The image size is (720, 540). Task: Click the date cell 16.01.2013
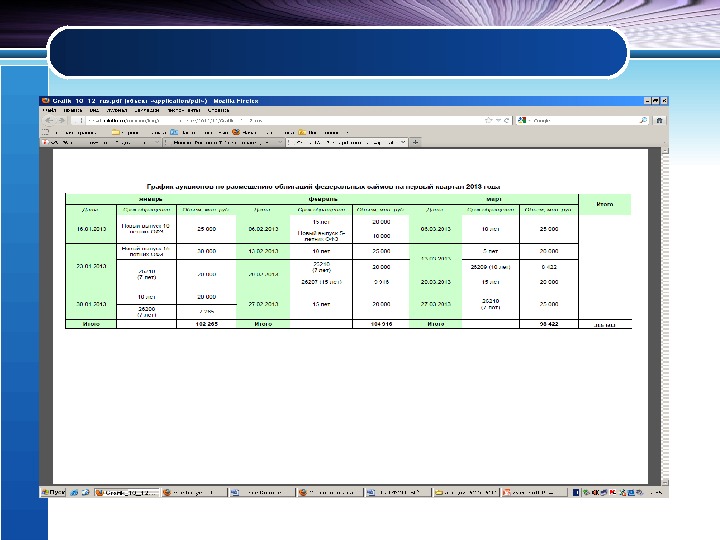(91, 229)
